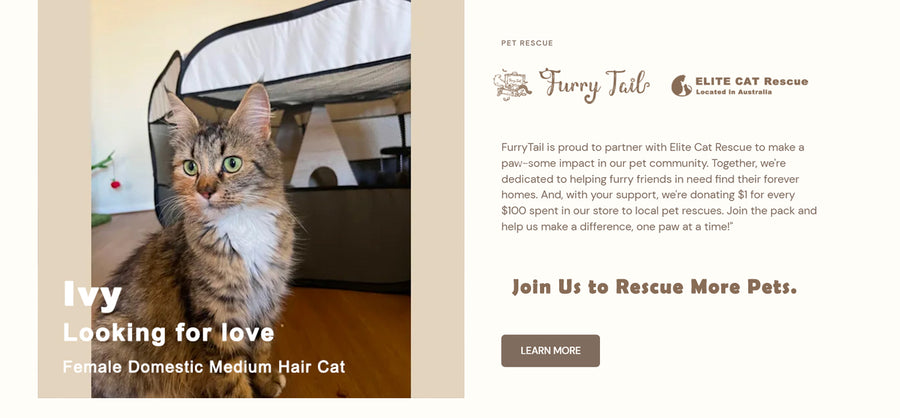This screenshot has height=418, width=900.
Task: Click the wooden cat house cutout
Action: point(322,150)
